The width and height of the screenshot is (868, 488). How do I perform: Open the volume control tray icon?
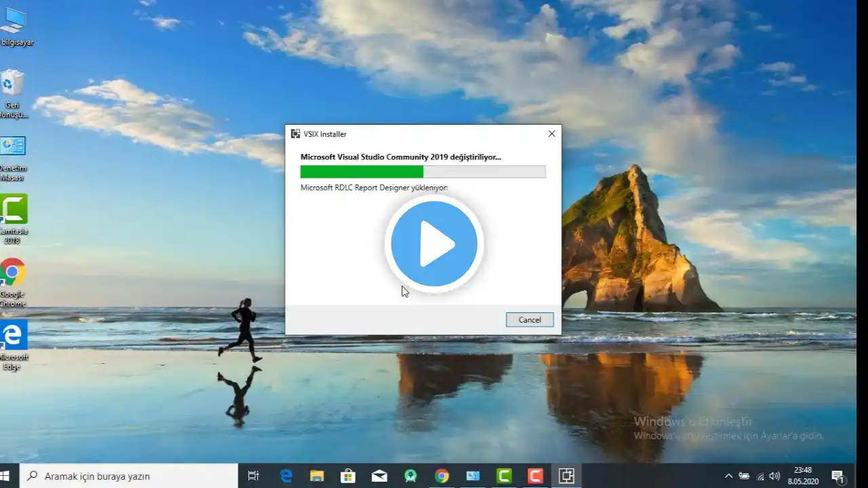[x=775, y=476]
